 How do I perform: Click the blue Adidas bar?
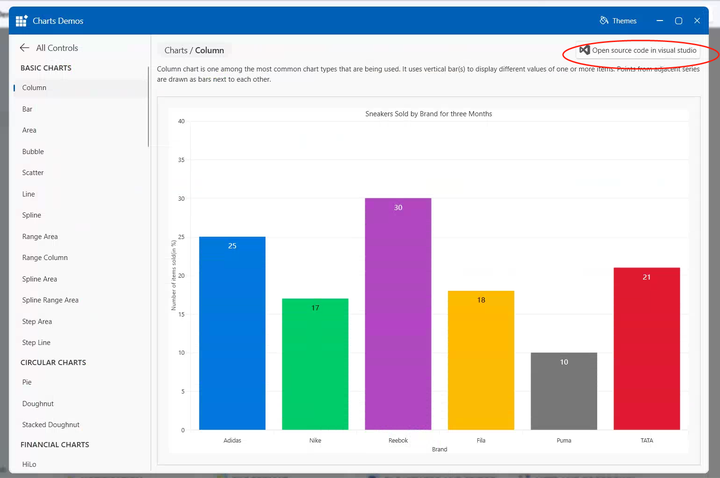click(x=232, y=333)
